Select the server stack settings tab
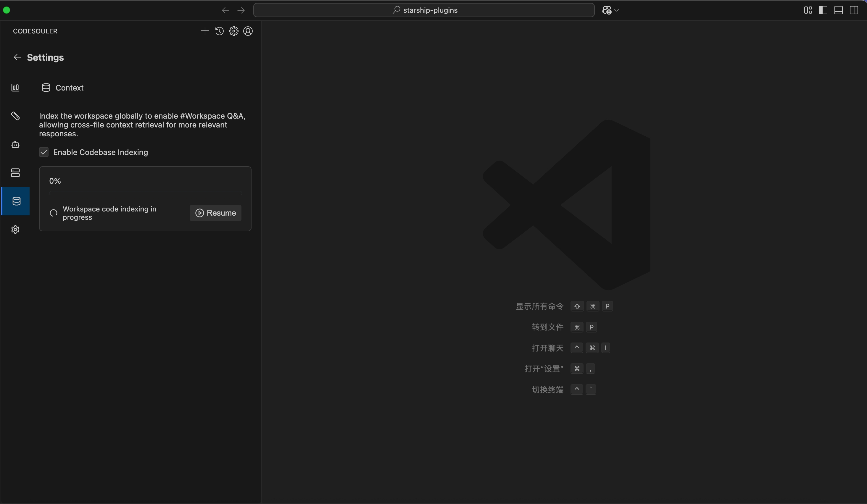This screenshot has height=504, width=867. tap(15, 172)
